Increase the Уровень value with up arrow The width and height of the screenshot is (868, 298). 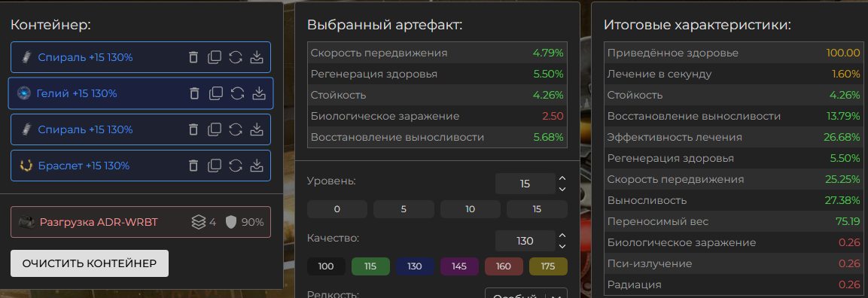[x=562, y=178]
